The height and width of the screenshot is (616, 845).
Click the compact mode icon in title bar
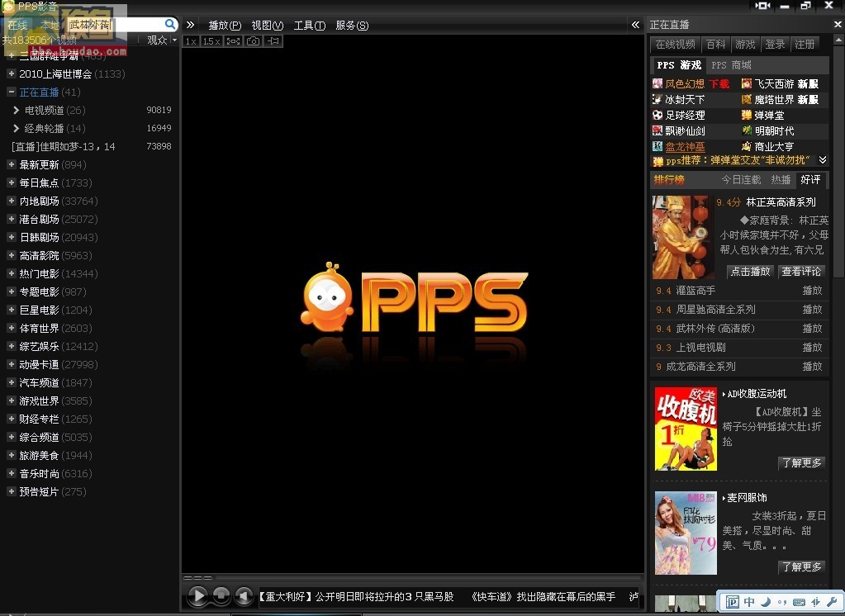tap(762, 6)
